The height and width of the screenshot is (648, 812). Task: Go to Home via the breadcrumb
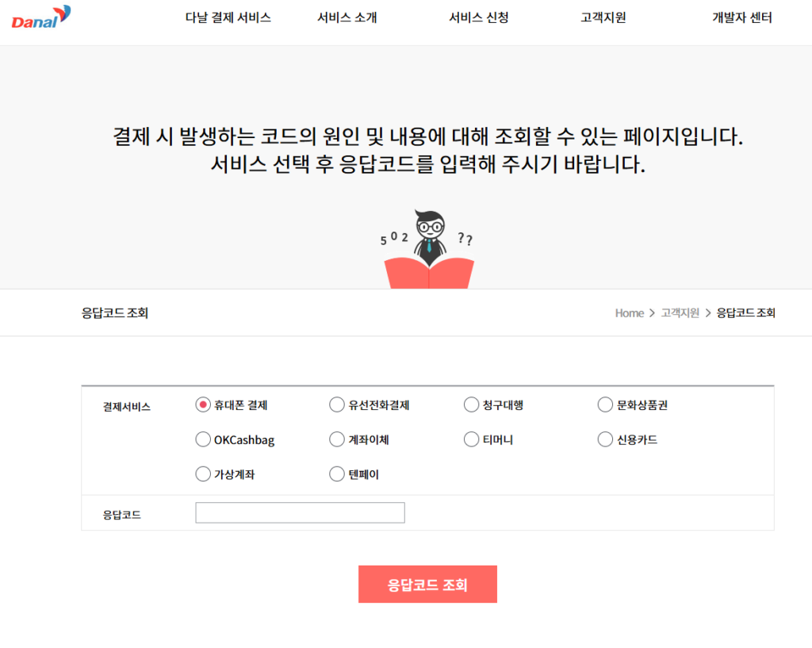tap(629, 313)
